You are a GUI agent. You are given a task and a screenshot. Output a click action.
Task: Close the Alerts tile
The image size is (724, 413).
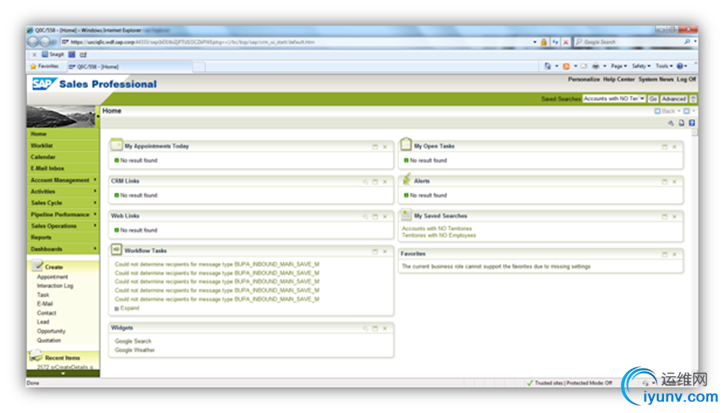[675, 182]
